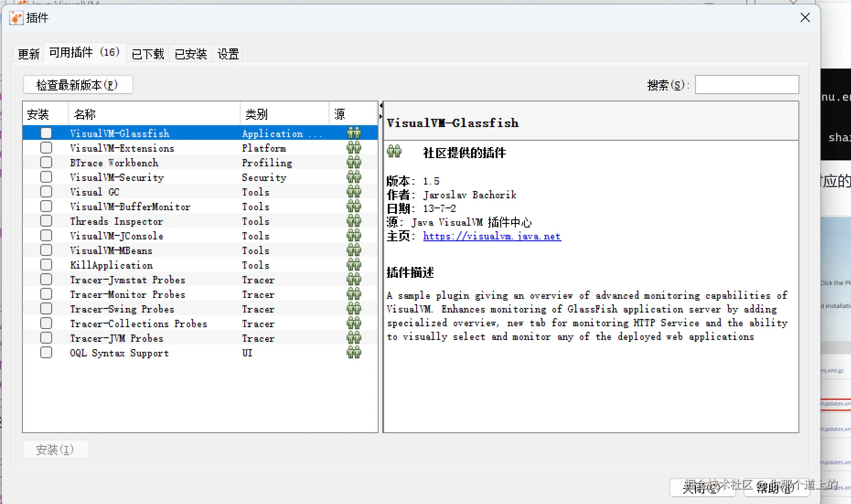
Task: Click the source icon in KillApplication row
Action: tap(354, 265)
